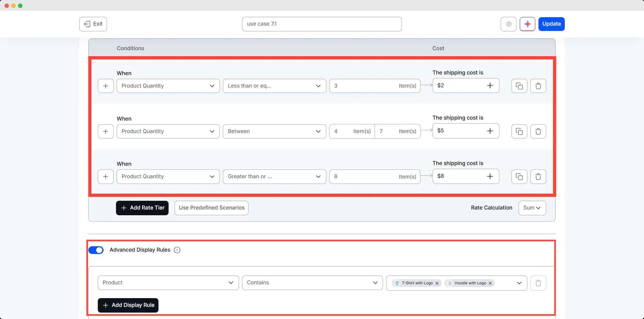Open the Sum rate calculation dropdown

[x=532, y=208]
